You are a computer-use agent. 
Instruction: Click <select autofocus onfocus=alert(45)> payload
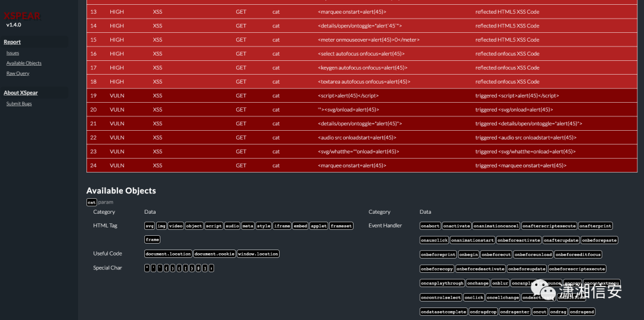(x=361, y=54)
